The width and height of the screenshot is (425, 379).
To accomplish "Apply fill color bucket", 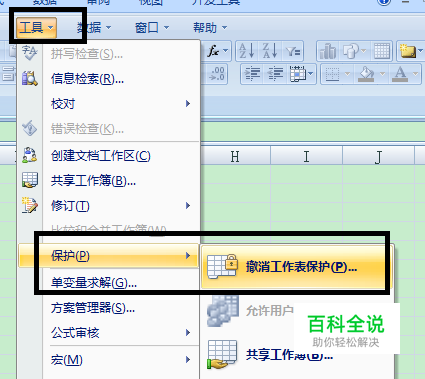I will 366,74.
